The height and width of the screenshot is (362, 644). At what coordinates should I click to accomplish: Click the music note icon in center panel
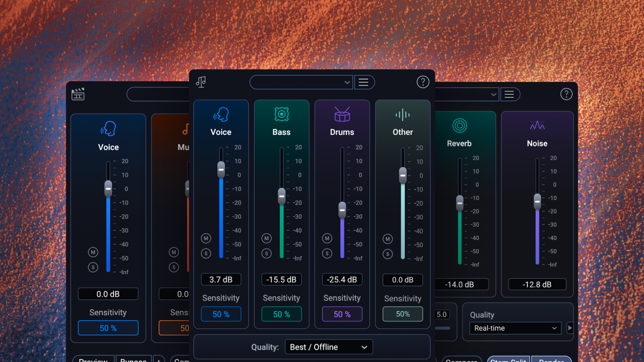(x=201, y=82)
